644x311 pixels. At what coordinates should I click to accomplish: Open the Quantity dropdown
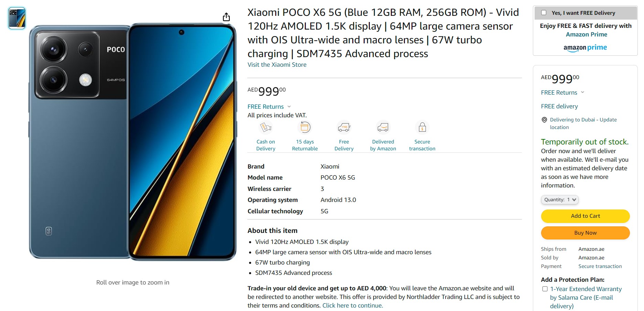pos(560,200)
